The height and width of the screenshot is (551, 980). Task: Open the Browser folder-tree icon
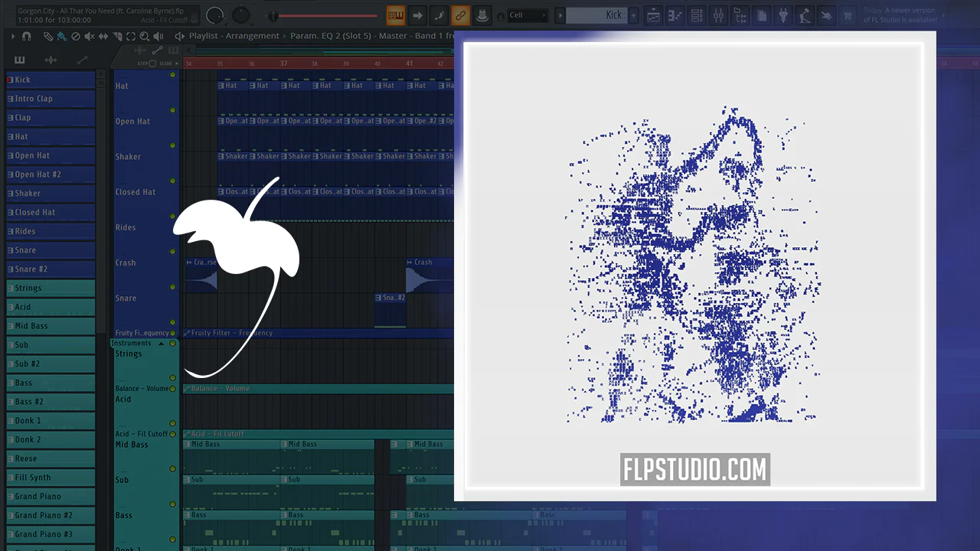tap(740, 15)
